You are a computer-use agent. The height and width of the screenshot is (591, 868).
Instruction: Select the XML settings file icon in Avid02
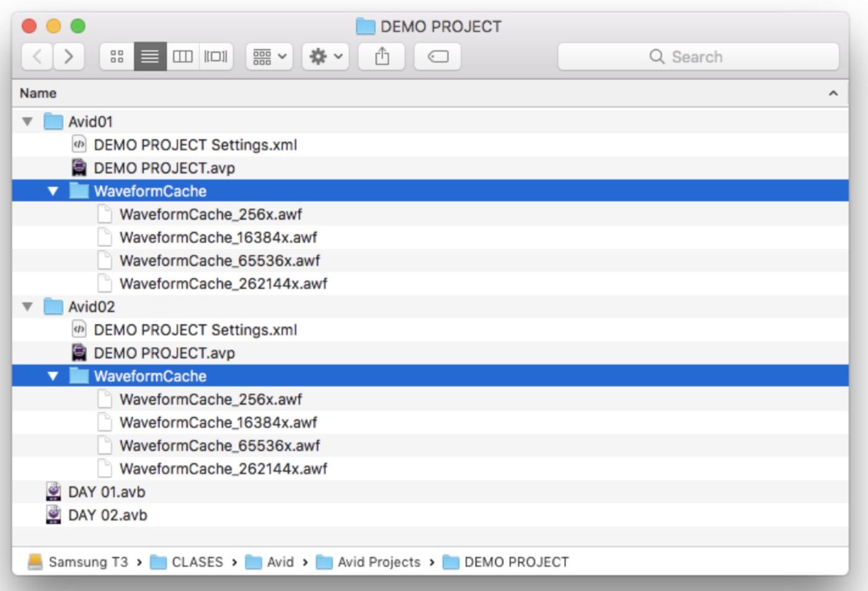[x=79, y=329]
